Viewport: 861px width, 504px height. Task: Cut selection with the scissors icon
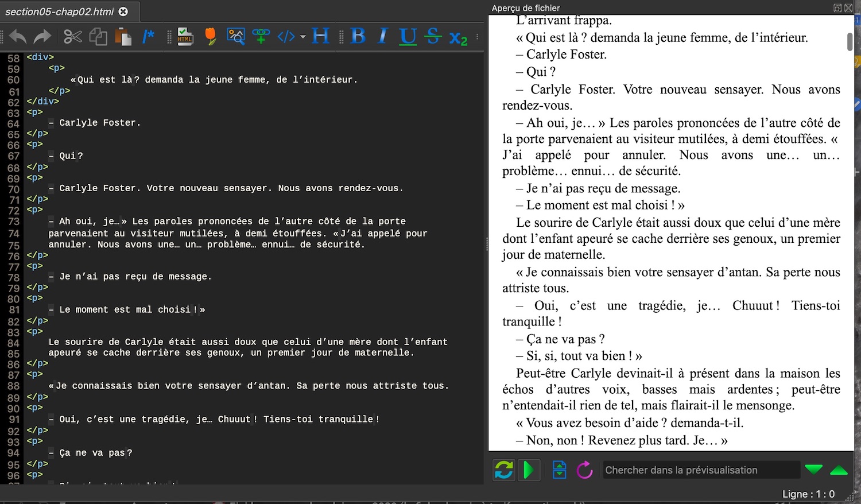coord(73,37)
